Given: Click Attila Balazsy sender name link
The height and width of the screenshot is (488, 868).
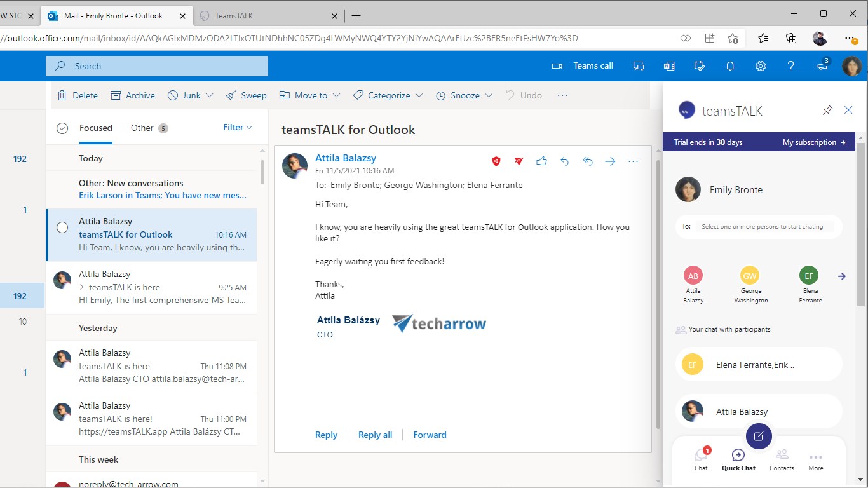Looking at the screenshot, I should point(346,158).
